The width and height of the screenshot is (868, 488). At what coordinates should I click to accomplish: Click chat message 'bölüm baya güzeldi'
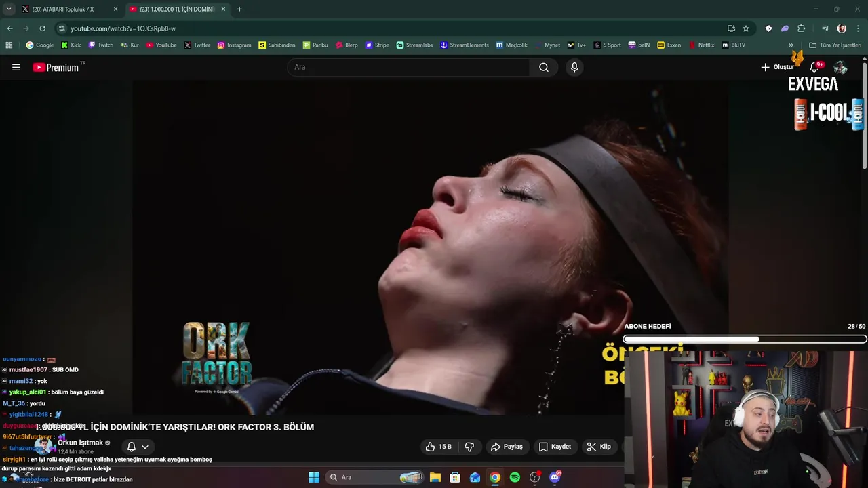point(76,392)
